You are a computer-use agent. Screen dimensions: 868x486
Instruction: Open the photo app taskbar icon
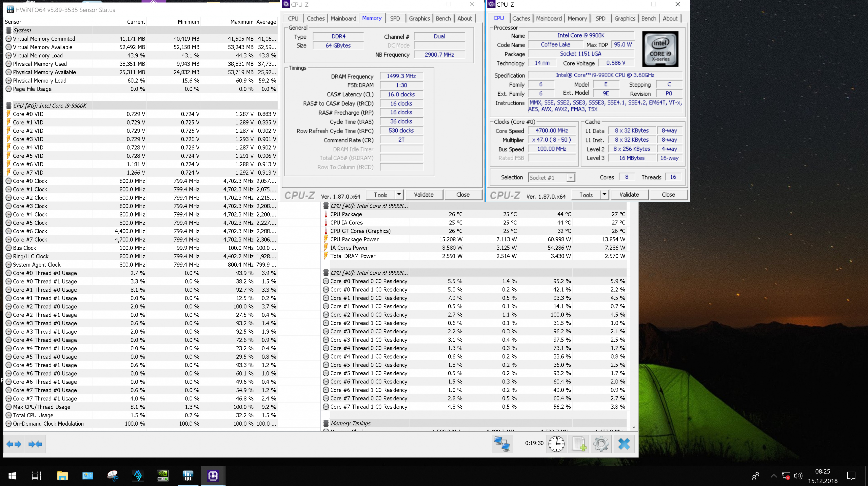click(x=88, y=475)
